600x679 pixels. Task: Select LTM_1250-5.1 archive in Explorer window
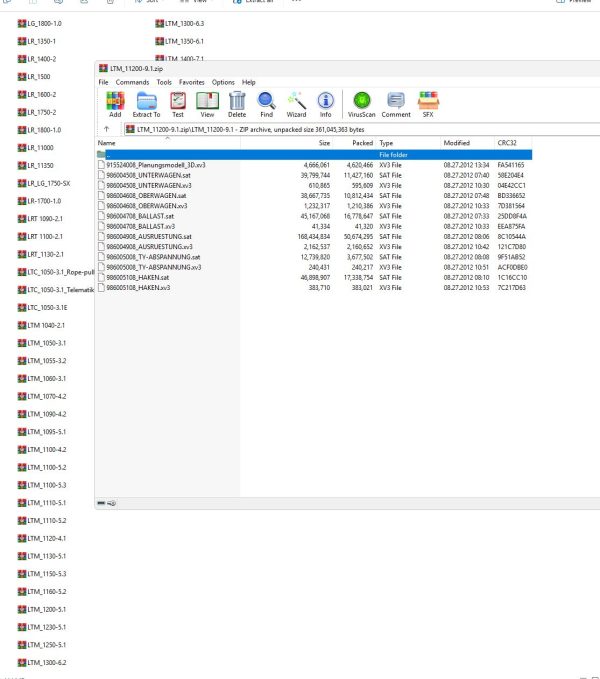click(x=42, y=645)
